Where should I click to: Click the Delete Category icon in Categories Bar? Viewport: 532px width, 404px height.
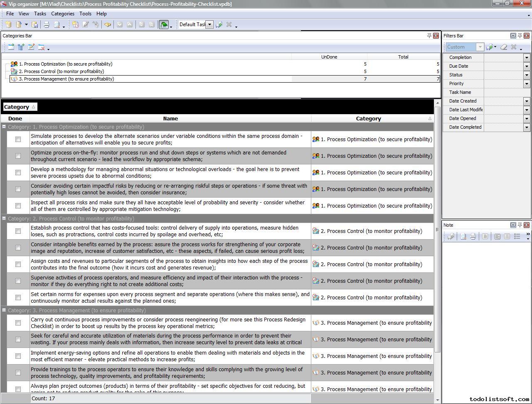coord(41,47)
